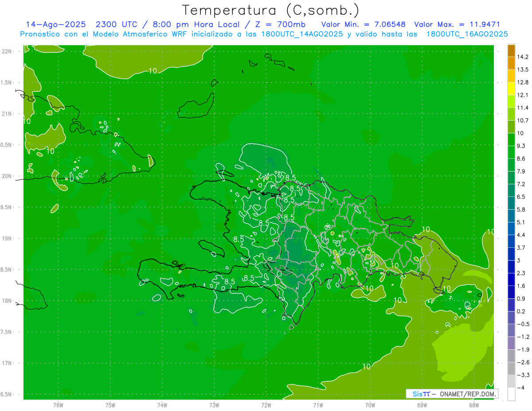Click the "20N" latitude axis label

click(6, 176)
